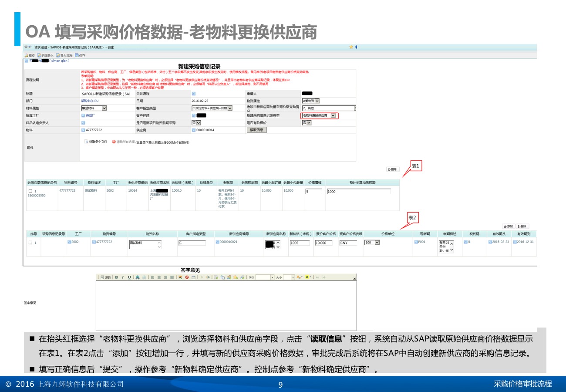Apply underline in signature editor

tap(129, 277)
